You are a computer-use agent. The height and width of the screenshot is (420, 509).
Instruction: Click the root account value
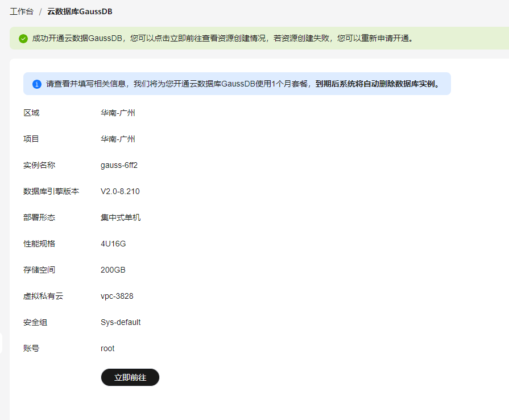tap(107, 348)
